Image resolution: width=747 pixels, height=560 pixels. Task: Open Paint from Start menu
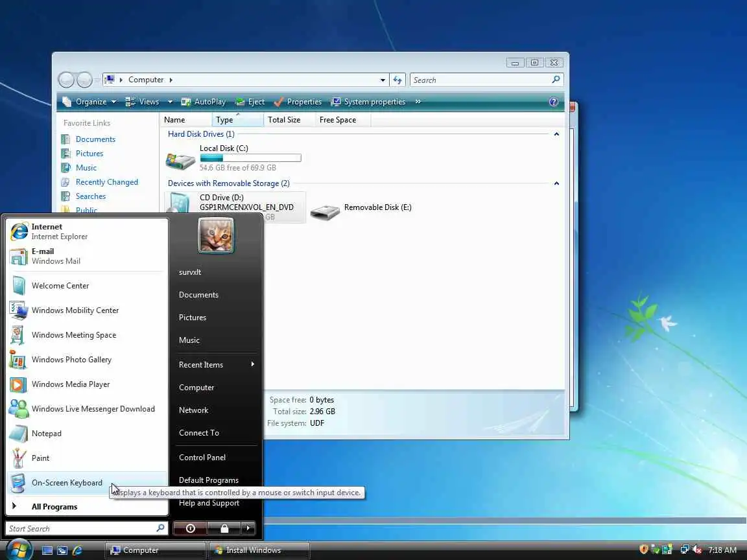[x=87, y=458]
